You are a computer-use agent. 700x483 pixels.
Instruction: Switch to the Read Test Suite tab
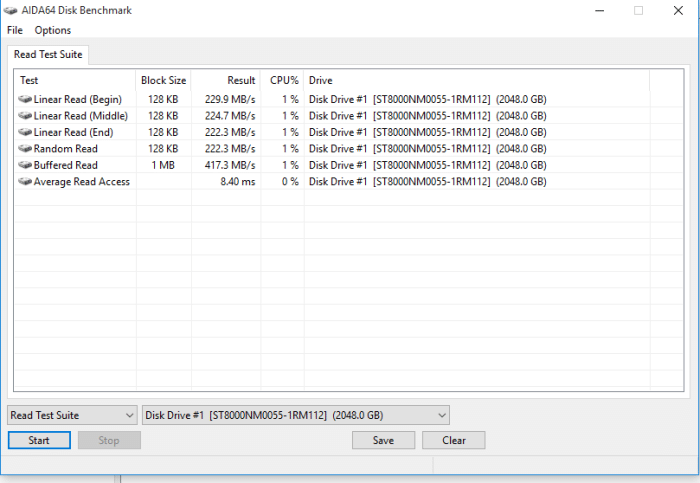point(48,54)
